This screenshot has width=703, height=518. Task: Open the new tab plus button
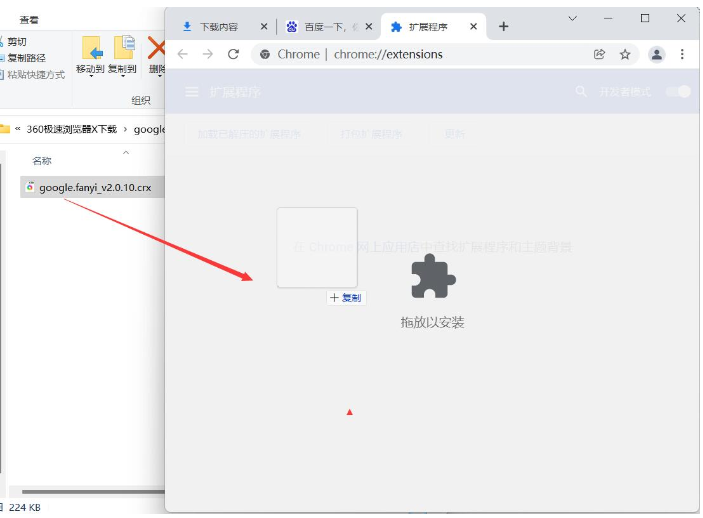(x=503, y=27)
